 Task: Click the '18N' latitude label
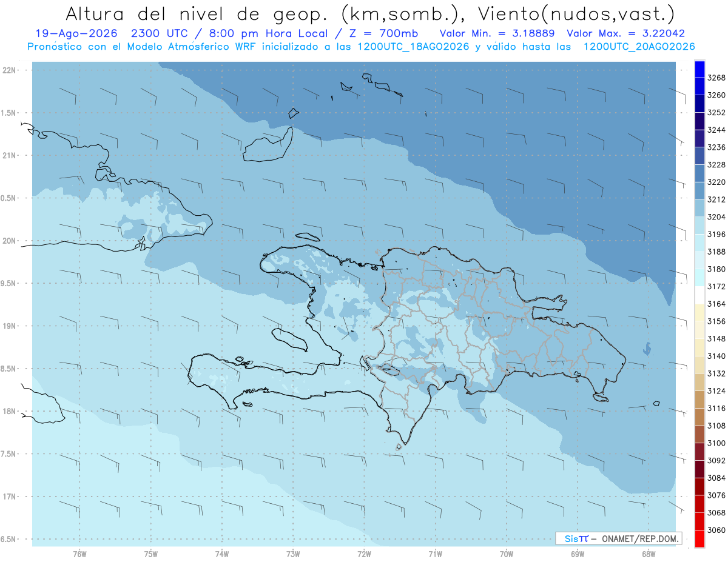[9, 412]
